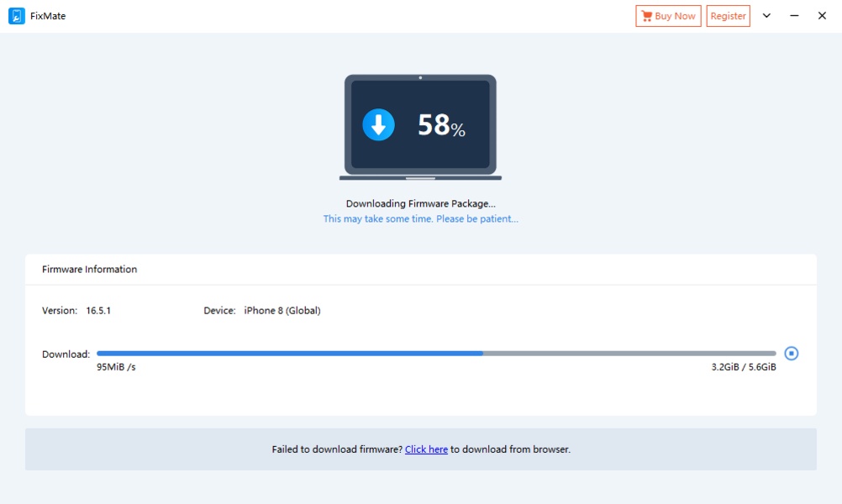Click the 'Firmware Information' heading
The height and width of the screenshot is (504, 842).
tap(90, 270)
